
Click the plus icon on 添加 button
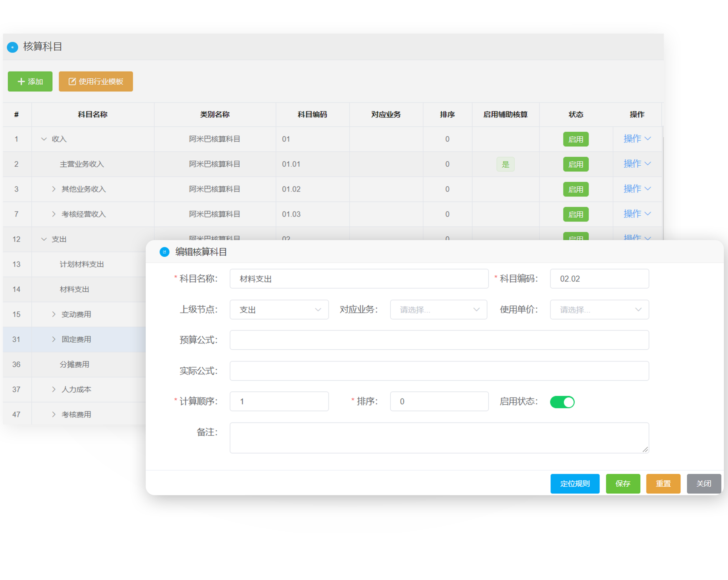click(x=21, y=81)
